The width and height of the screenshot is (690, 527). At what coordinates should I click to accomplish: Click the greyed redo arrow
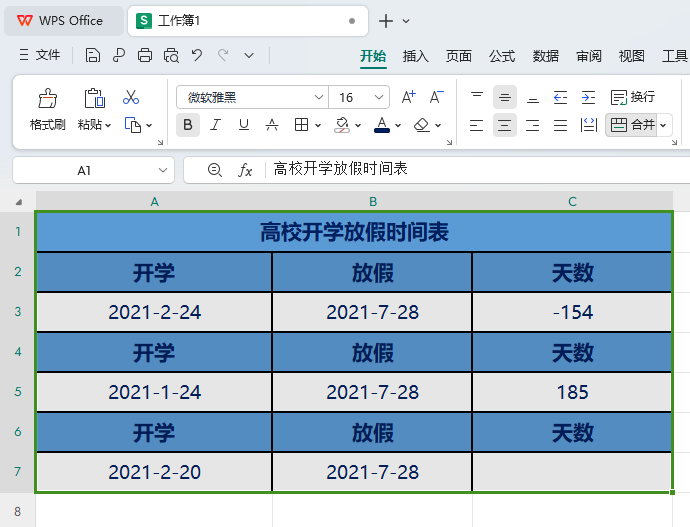pyautogui.click(x=223, y=55)
